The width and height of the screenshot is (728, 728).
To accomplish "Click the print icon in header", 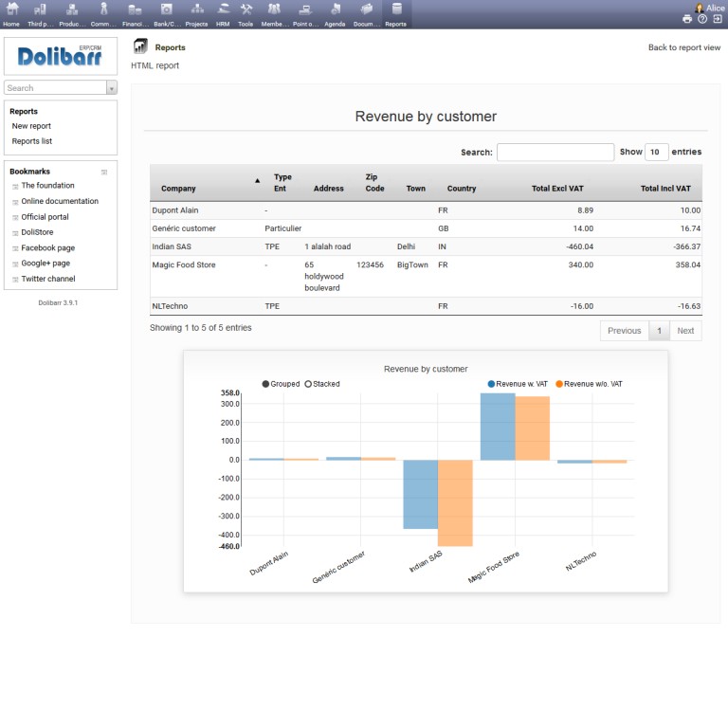I will click(687, 19).
